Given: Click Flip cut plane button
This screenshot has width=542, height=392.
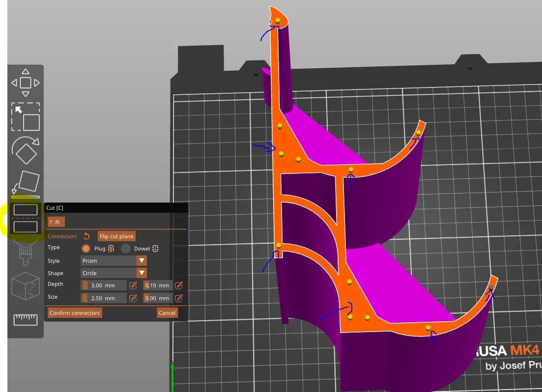Looking at the screenshot, I should [x=116, y=236].
